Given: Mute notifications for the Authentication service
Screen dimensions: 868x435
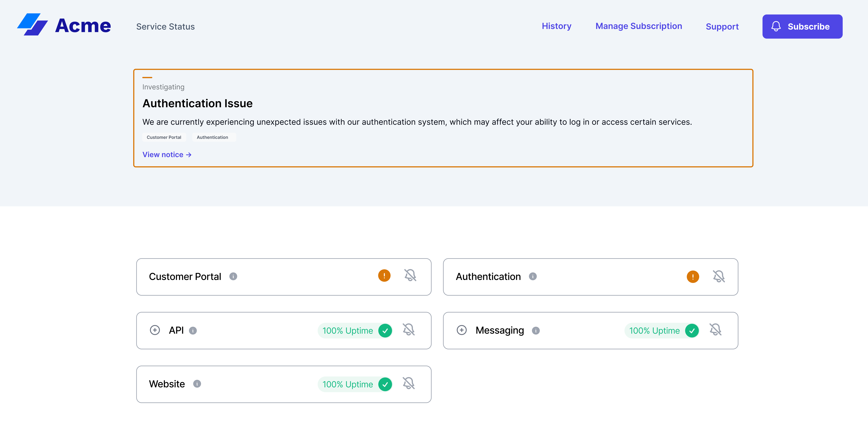Looking at the screenshot, I should tap(719, 276).
